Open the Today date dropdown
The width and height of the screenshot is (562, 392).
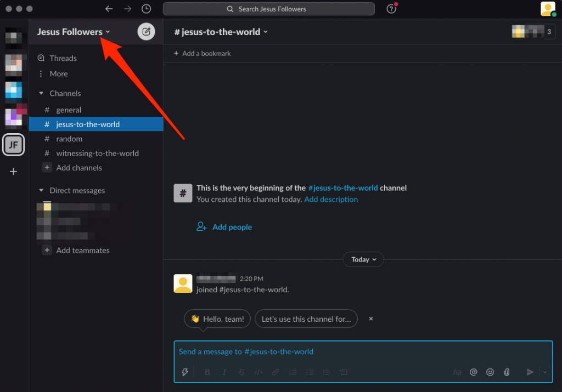click(363, 259)
